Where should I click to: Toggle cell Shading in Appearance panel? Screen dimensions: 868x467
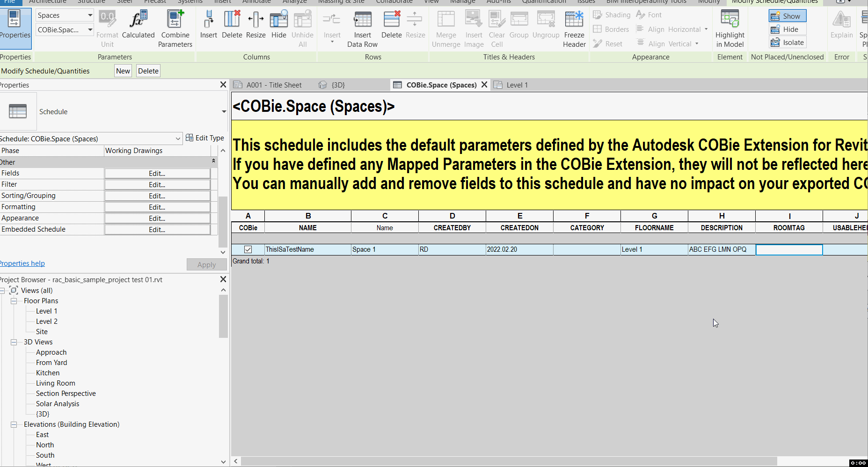611,15
